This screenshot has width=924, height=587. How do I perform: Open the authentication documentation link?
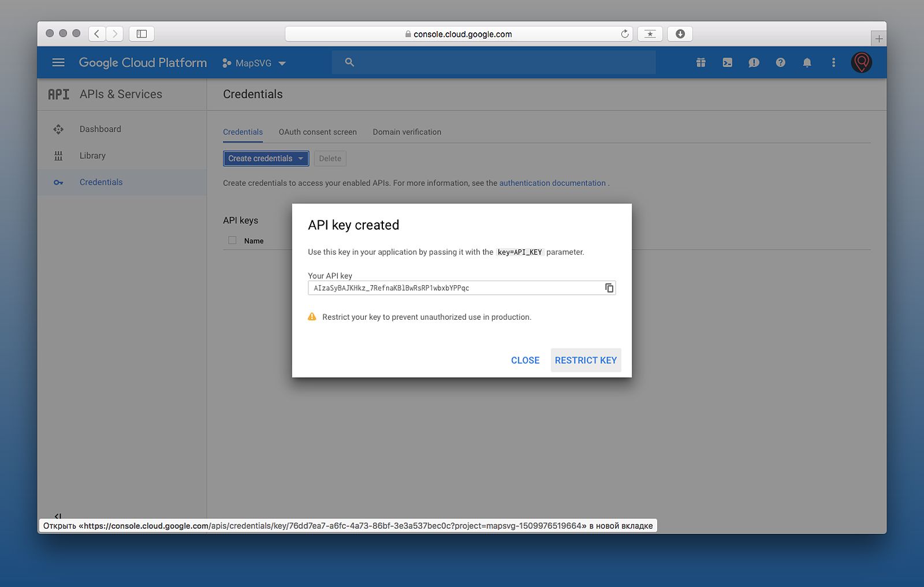coord(552,183)
